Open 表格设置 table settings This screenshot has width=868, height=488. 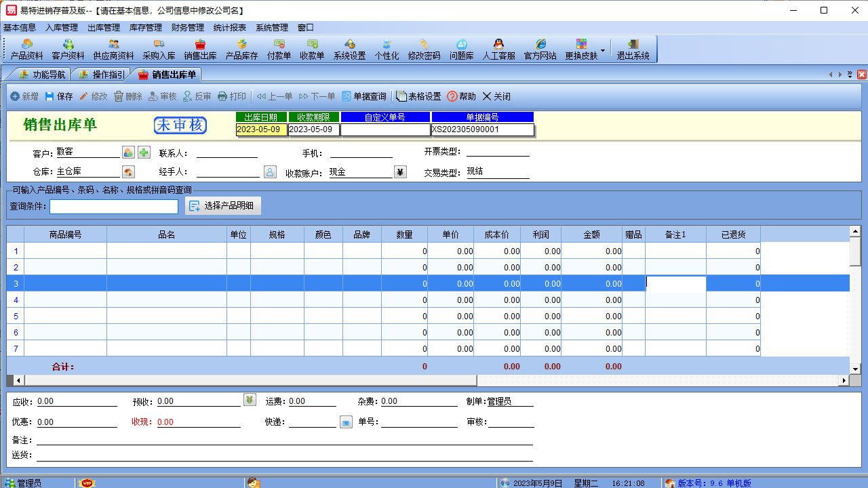(x=419, y=96)
